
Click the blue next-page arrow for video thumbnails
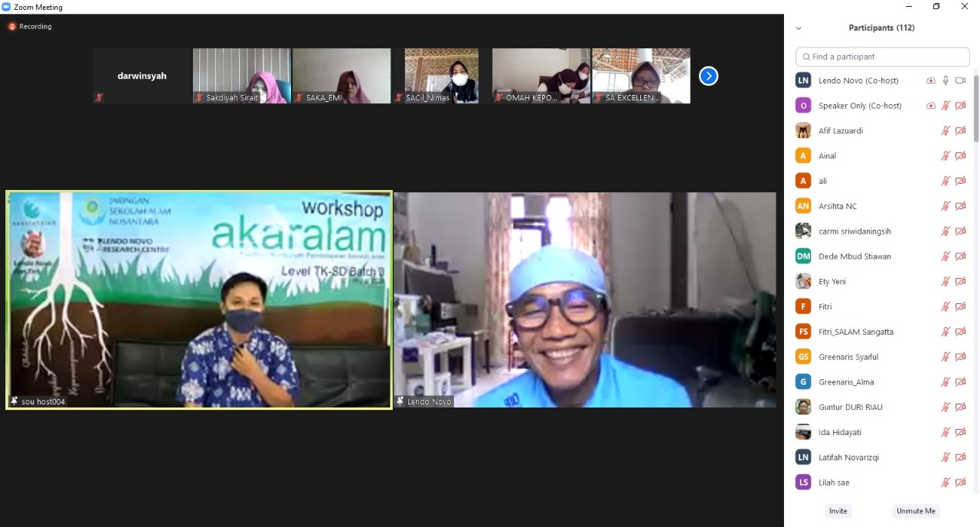708,76
